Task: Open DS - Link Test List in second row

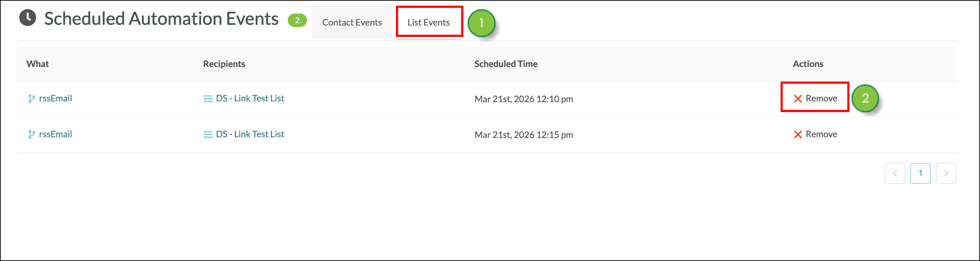Action: coord(250,134)
